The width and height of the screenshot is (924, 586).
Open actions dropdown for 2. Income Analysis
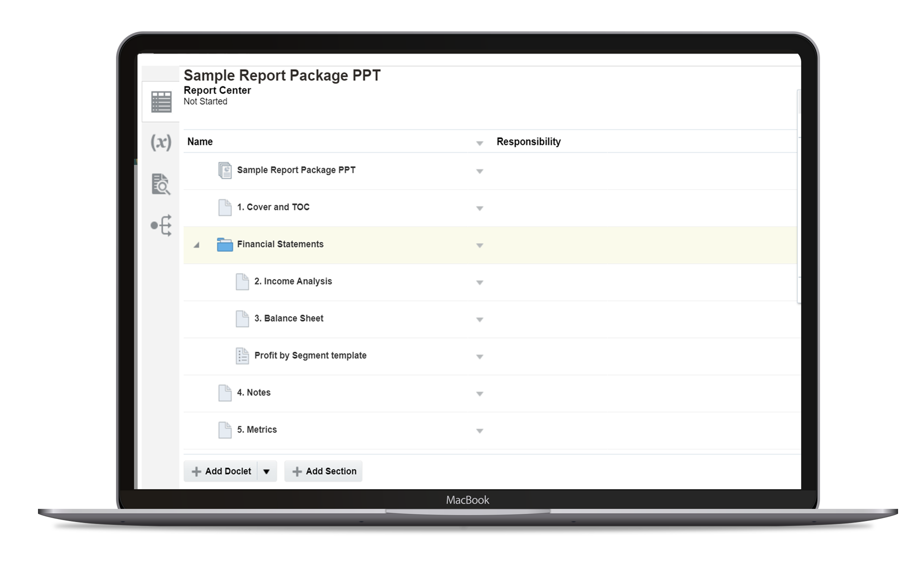479,283
